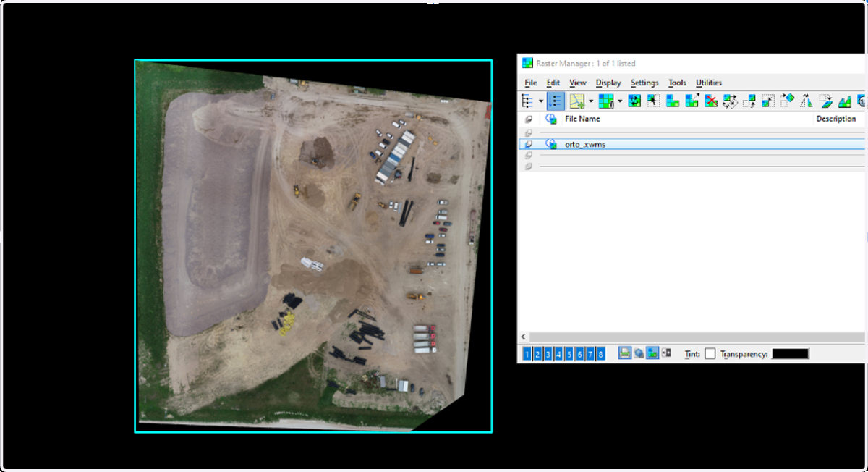Image resolution: width=868 pixels, height=472 pixels.
Task: Toggle raster display in view 2
Action: [537, 354]
